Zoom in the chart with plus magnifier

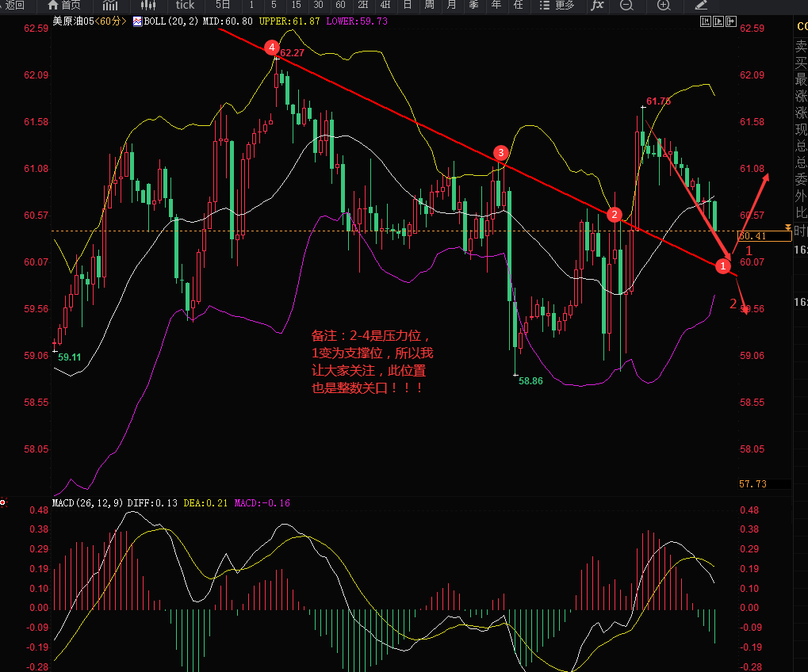(664, 5)
